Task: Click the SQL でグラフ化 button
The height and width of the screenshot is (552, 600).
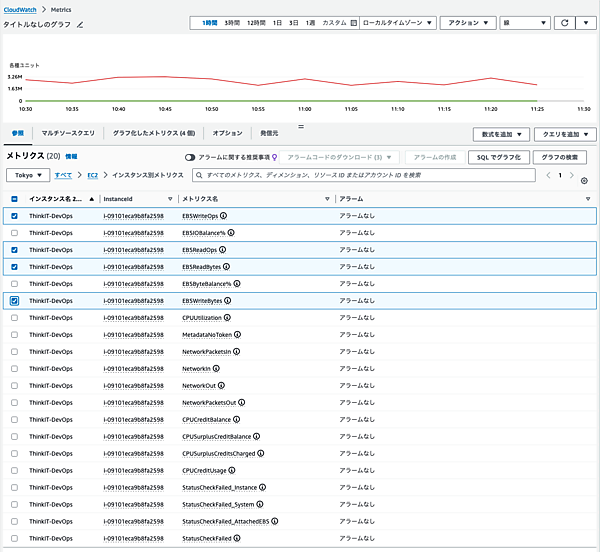Action: click(497, 157)
